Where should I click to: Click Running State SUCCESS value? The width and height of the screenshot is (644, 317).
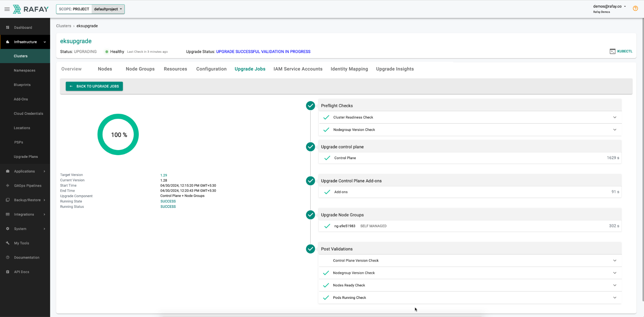(x=168, y=201)
